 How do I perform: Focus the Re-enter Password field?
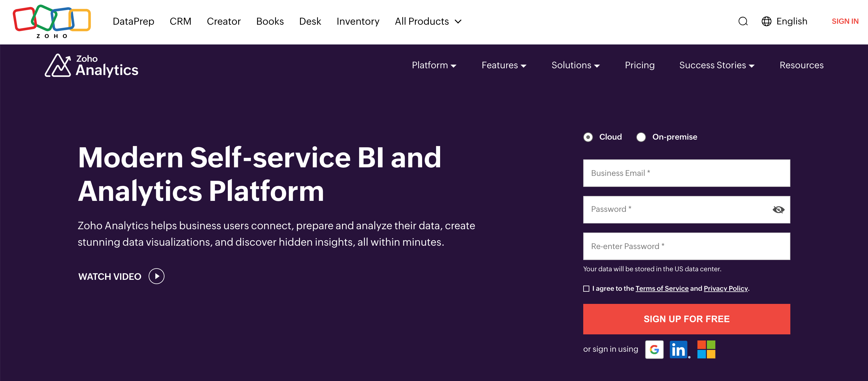click(686, 246)
